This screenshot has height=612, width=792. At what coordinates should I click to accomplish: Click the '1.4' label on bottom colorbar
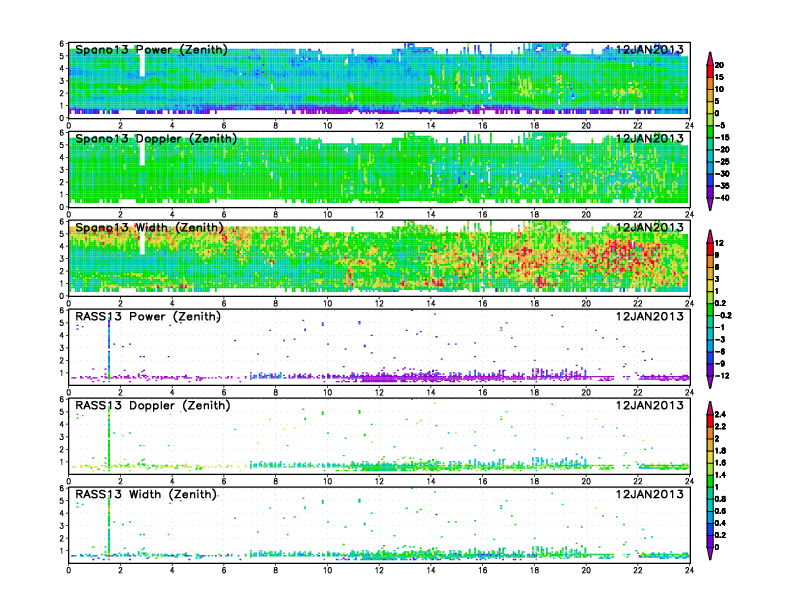point(720,475)
